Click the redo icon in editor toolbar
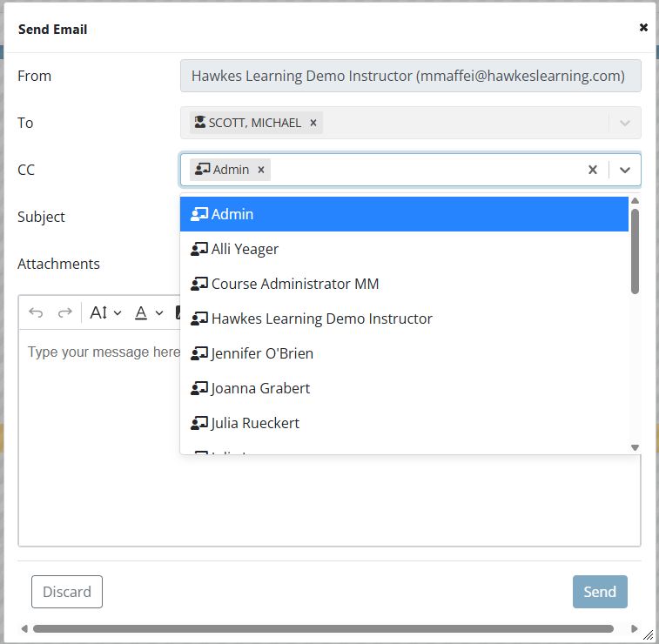The width and height of the screenshot is (659, 644). (x=64, y=313)
